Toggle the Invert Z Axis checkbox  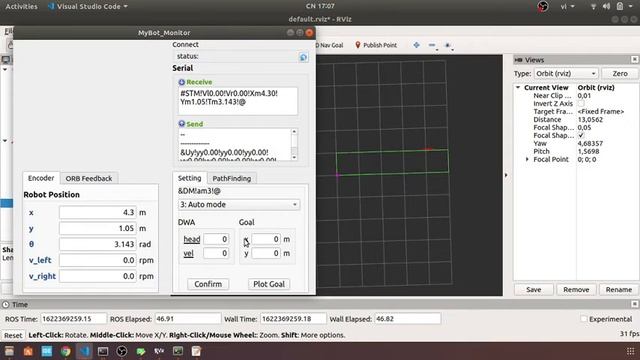point(581,103)
